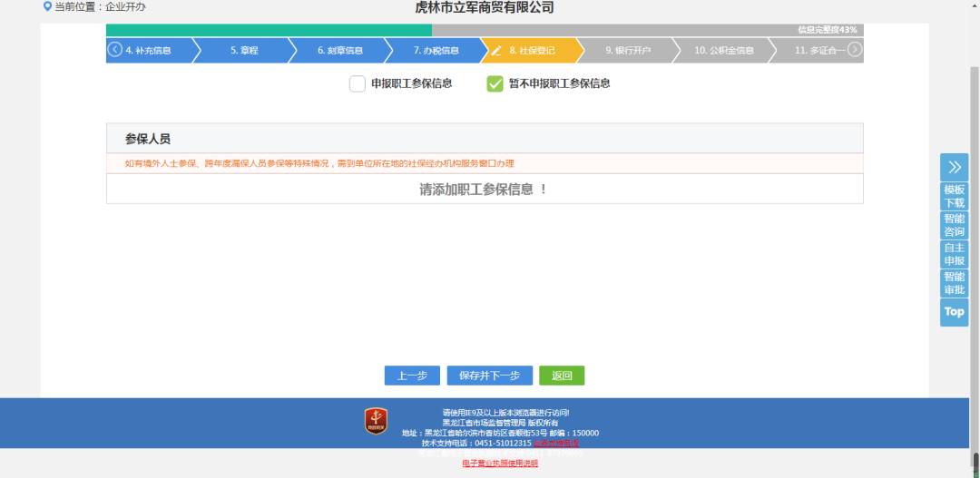Collapse the side panel with the double-chevron
Image resolution: width=980 pixels, height=478 pixels.
[954, 167]
